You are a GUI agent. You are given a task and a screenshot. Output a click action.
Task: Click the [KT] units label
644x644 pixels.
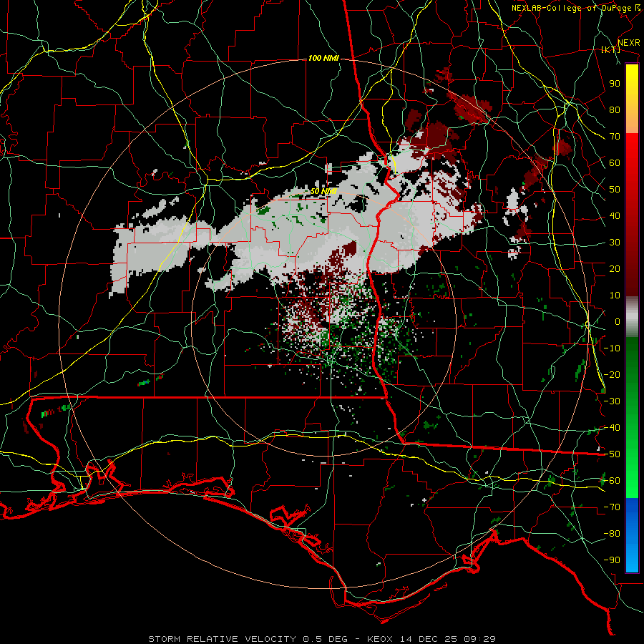coord(610,49)
